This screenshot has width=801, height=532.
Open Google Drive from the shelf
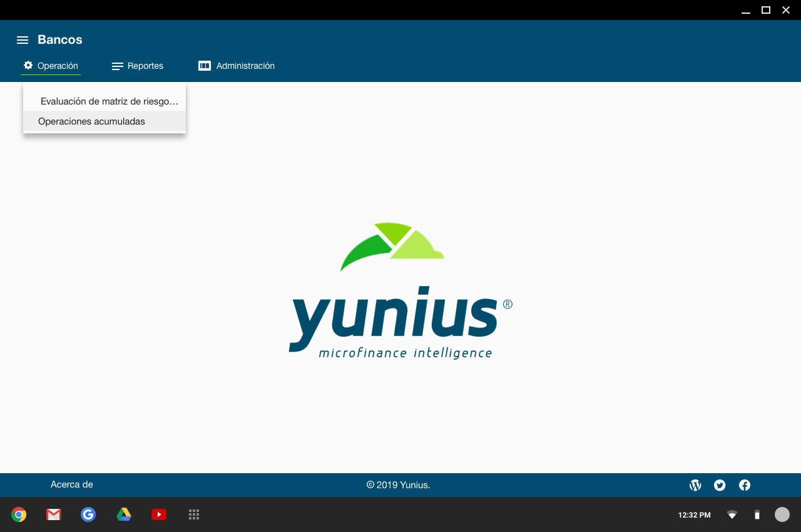pyautogui.click(x=124, y=514)
